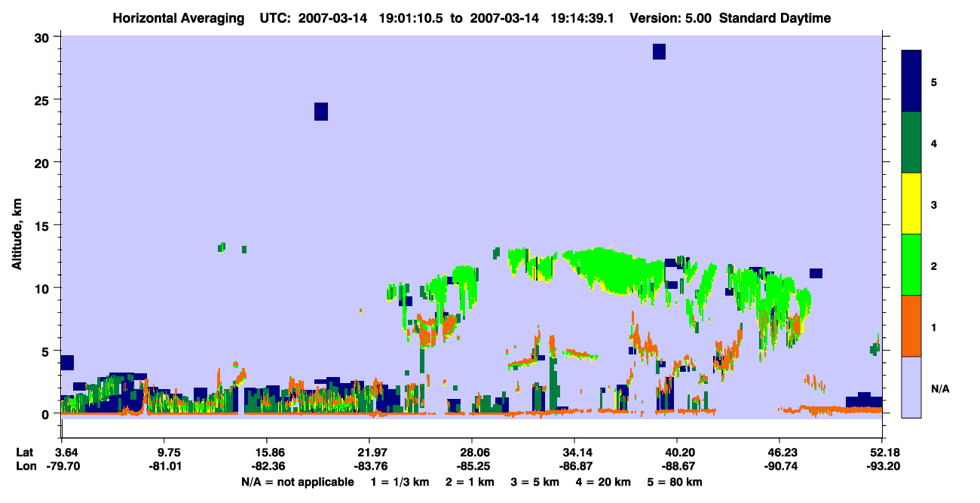Click the '2 = 1 km' legend entry
Image resolution: width=980 pixels, height=503 pixels.
pos(470,482)
